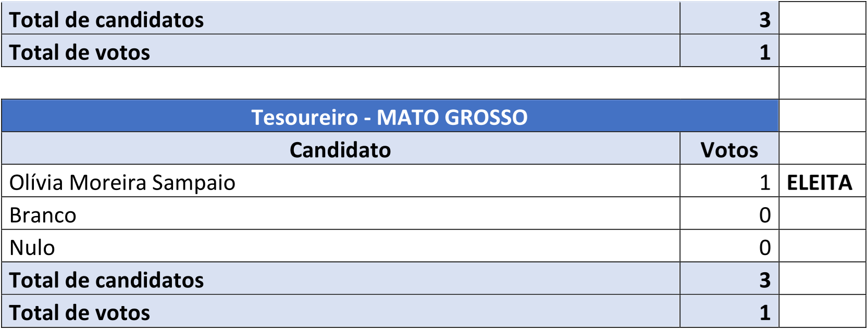Click the Nulo vote count of 0
The height and width of the screenshot is (330, 868).
click(764, 248)
